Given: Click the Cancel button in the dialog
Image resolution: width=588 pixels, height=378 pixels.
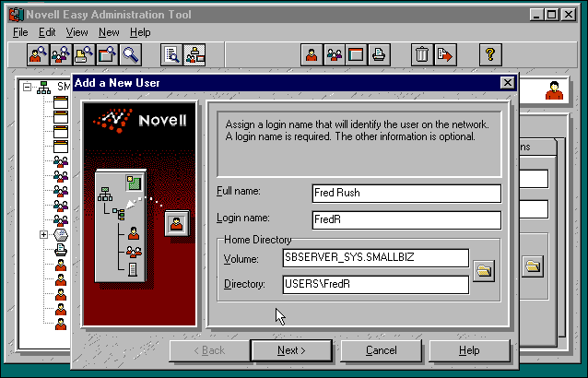Looking at the screenshot, I should (x=381, y=350).
